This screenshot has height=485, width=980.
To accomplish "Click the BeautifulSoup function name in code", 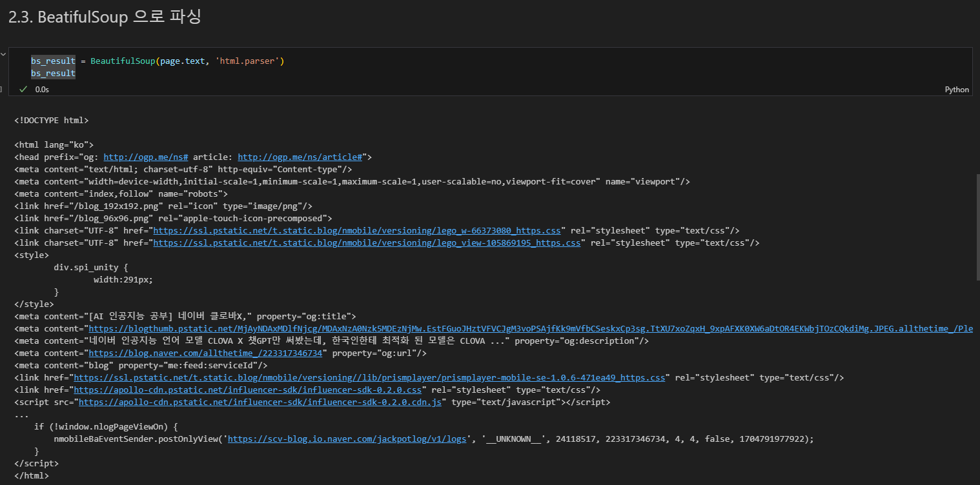I will click(123, 61).
